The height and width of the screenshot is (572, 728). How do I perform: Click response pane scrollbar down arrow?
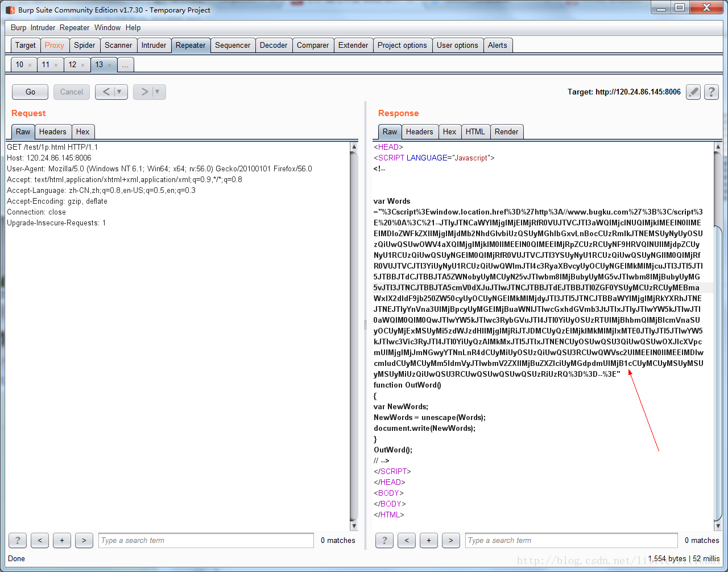point(718,525)
